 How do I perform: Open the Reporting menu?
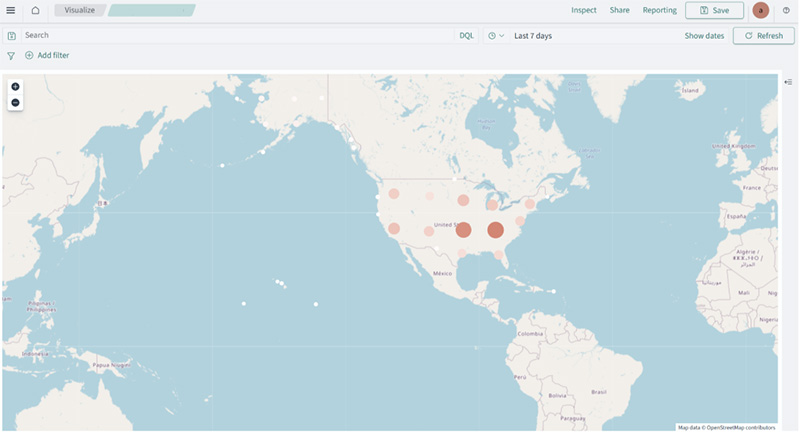coord(659,10)
